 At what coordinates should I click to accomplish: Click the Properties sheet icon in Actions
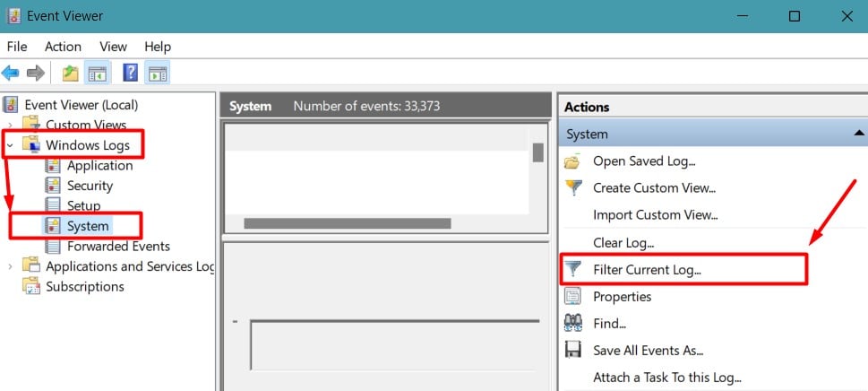(572, 296)
